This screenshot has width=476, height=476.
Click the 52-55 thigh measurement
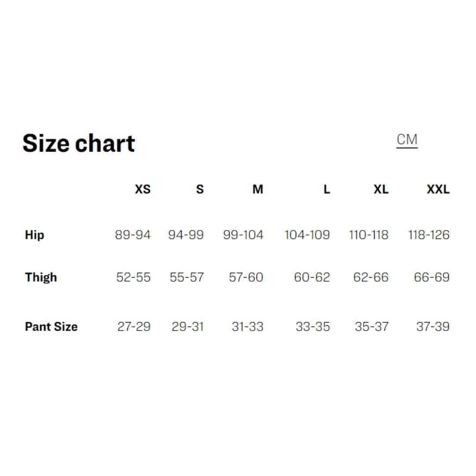[133, 277]
